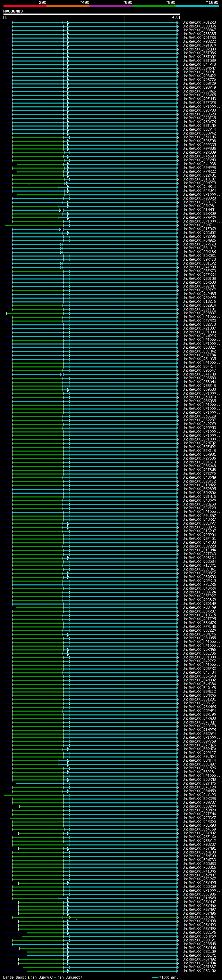Select label UniRef100_A7QTC5
This screenshot has height=980, width=222.
pyautogui.click(x=199, y=118)
